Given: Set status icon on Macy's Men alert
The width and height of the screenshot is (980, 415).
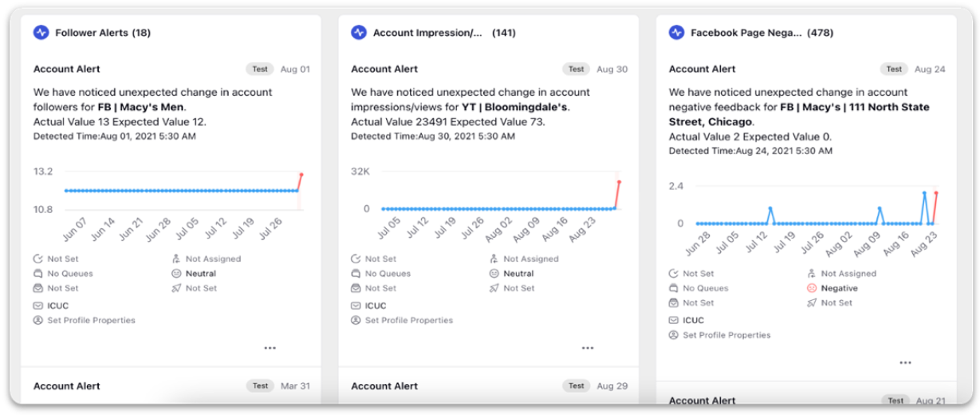Looking at the screenshot, I should pos(38,259).
